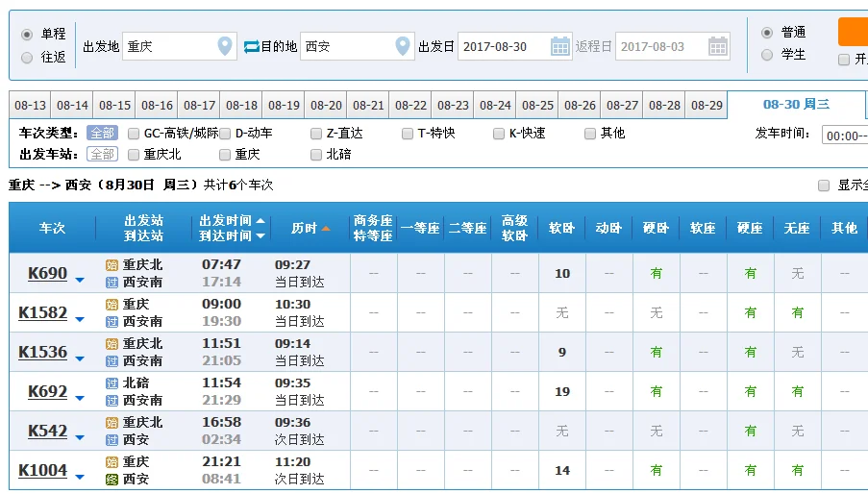Open train K690 link
This screenshot has height=494, width=868.
pyautogui.click(x=48, y=273)
